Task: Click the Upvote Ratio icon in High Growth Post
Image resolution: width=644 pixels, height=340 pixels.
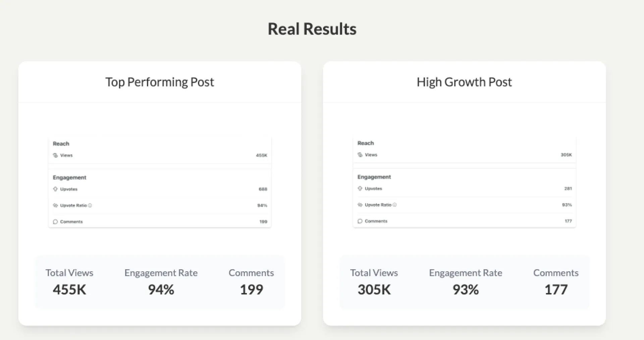Action: [360, 205]
